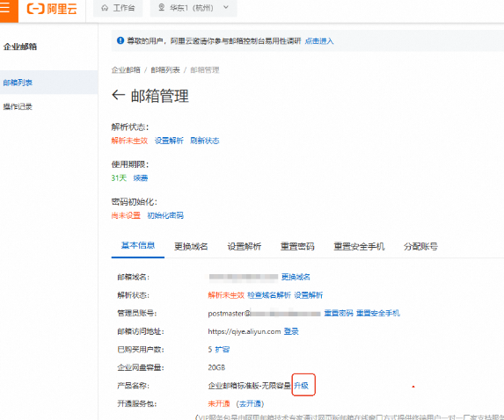
Task: Click 去开通 link in 开通服务包 row
Action: tap(251, 403)
